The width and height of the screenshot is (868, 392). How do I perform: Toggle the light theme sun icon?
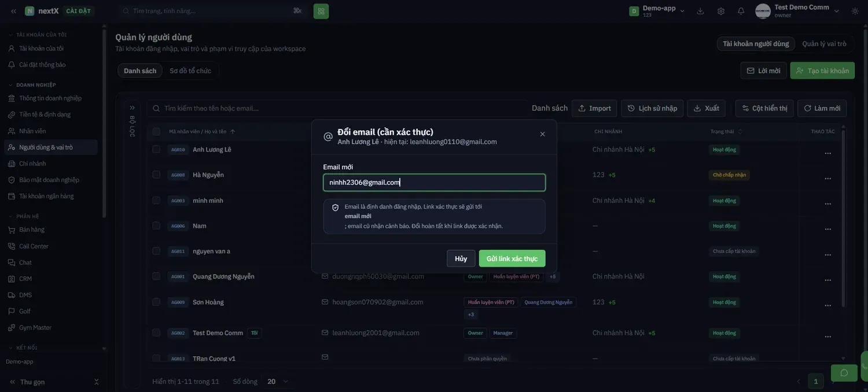coord(855,11)
